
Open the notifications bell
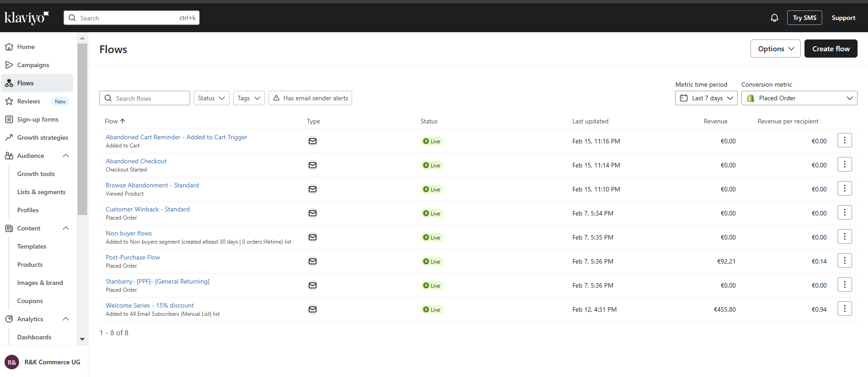(775, 18)
